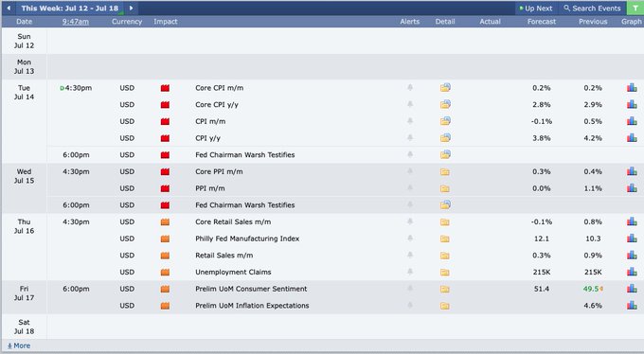This screenshot has height=354, width=644.
Task: Open graph for Core CPI y/y
Action: 632,104
